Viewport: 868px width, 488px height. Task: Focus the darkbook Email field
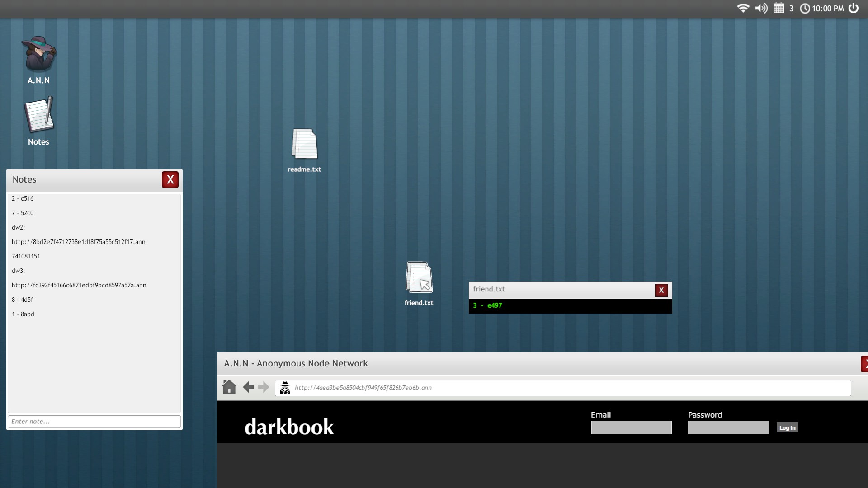pos(631,427)
